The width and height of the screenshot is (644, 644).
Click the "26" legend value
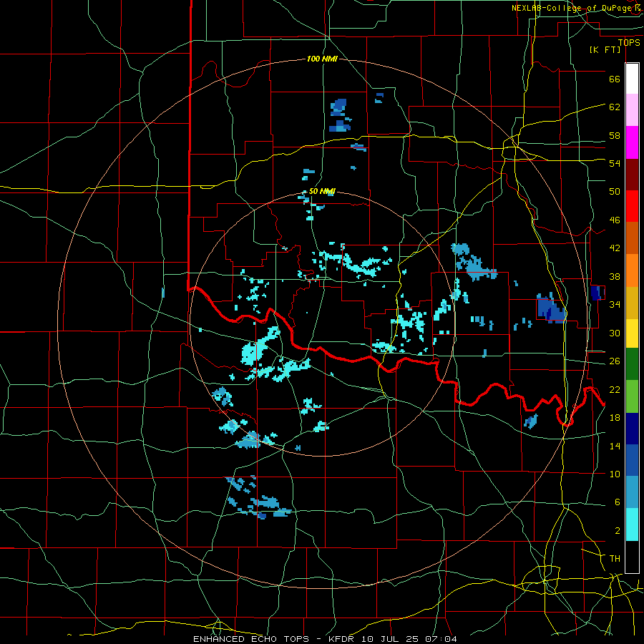(615, 361)
